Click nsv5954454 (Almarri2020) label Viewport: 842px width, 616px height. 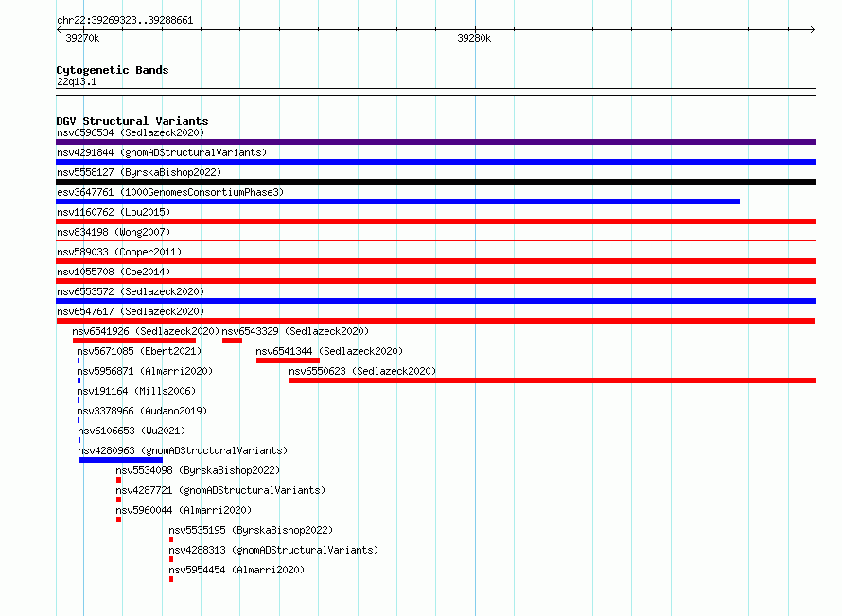(237, 570)
